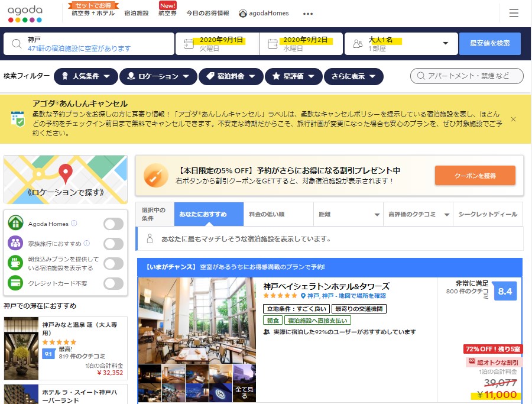
Task: Click the red map pin icon
Action: (x=66, y=173)
